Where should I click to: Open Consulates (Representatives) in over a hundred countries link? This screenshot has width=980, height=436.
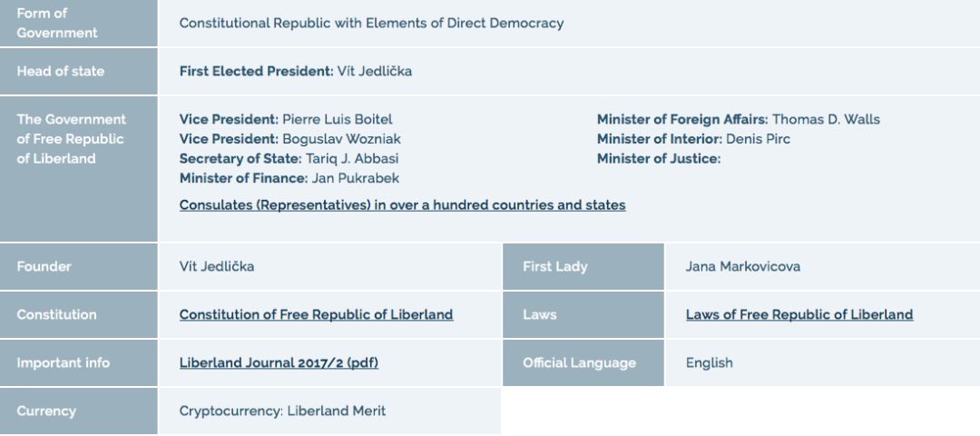pyautogui.click(x=403, y=205)
